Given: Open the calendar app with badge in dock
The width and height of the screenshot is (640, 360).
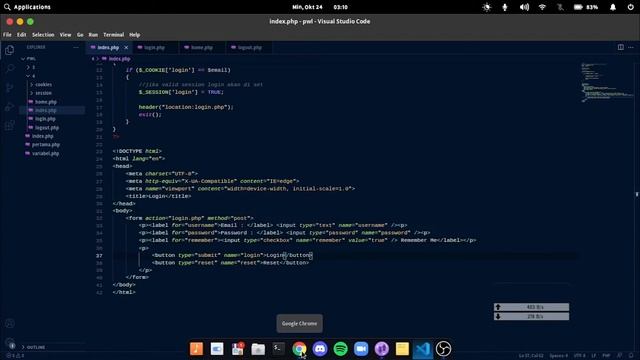Looking at the screenshot, I should (238, 349).
